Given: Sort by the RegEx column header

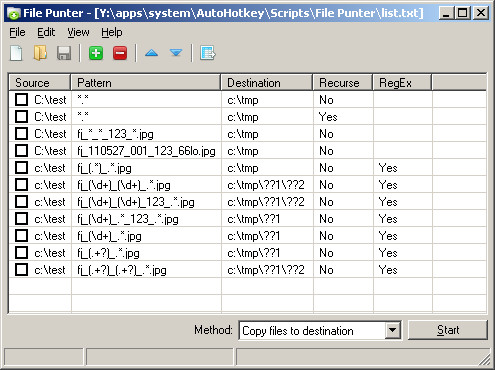Looking at the screenshot, I should coord(402,83).
